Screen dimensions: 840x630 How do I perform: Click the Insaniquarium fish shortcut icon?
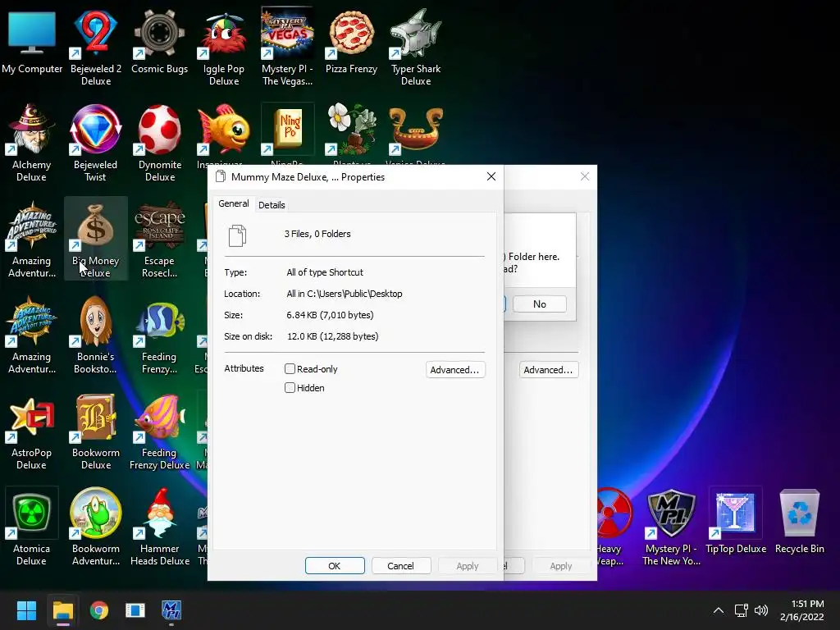tap(224, 130)
